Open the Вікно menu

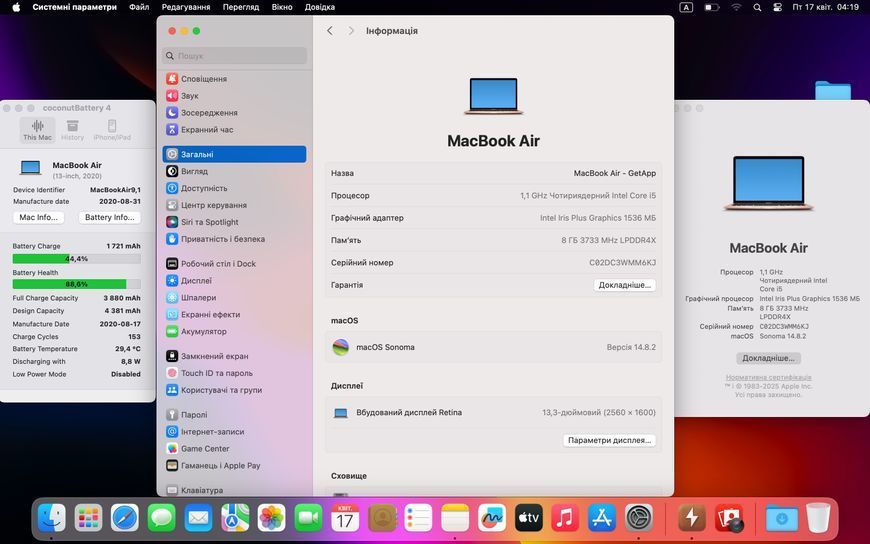coord(282,7)
